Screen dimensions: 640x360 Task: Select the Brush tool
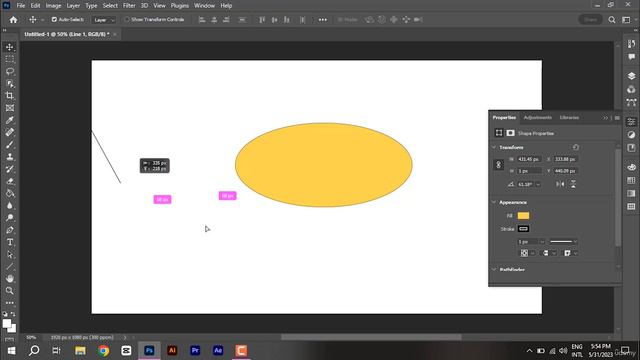[9, 144]
